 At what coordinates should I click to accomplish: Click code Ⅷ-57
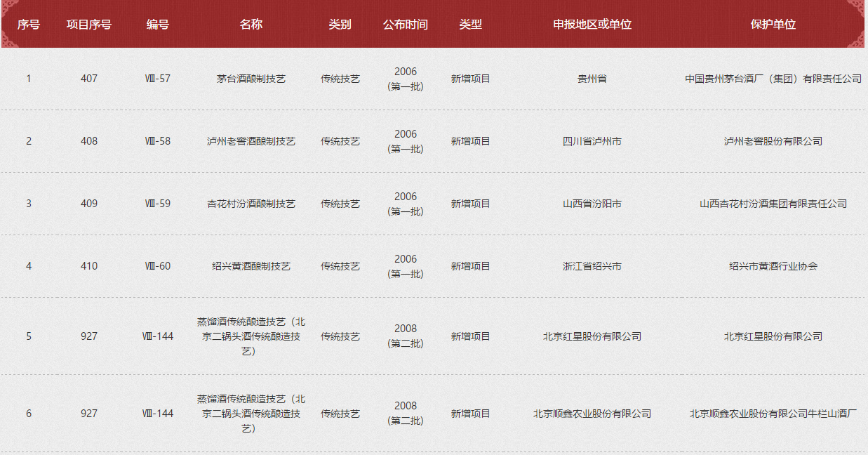158,79
